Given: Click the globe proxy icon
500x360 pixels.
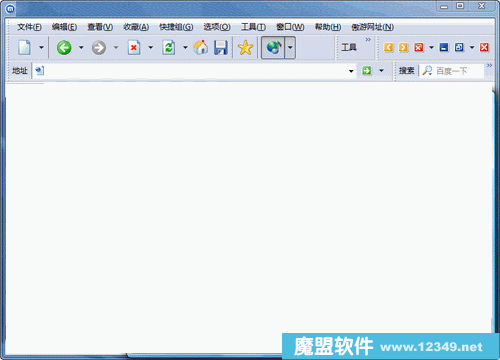Looking at the screenshot, I should point(273,48).
